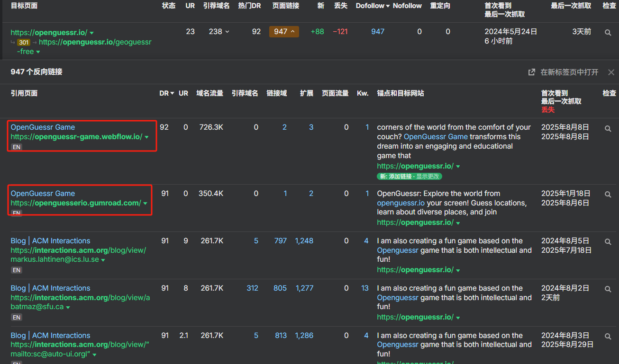Click the inspect magnifier for openguessr.io target row
This screenshot has height=364, width=619.
608,33
